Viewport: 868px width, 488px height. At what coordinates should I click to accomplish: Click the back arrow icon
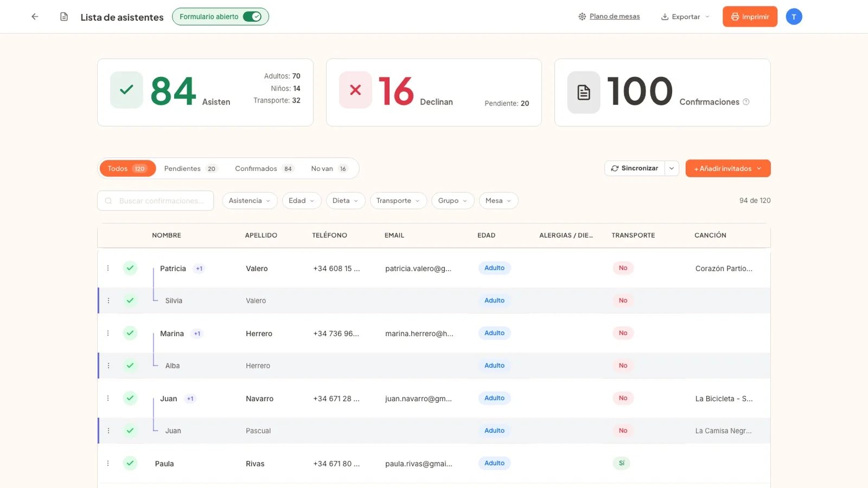(35, 17)
